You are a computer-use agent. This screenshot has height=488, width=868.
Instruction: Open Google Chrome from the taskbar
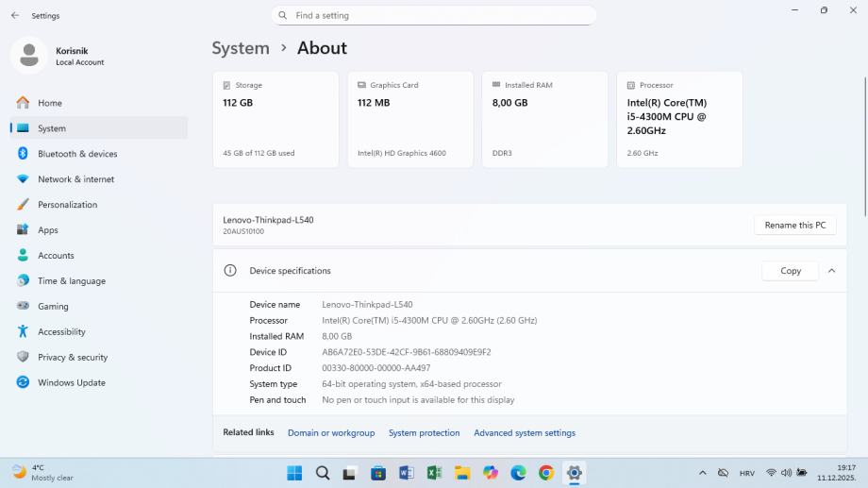[x=546, y=473]
